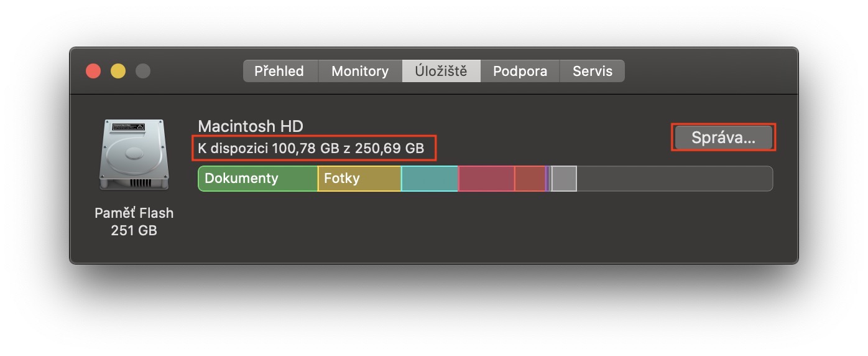Switch to the Monitory tab
868x356 pixels.
[359, 71]
